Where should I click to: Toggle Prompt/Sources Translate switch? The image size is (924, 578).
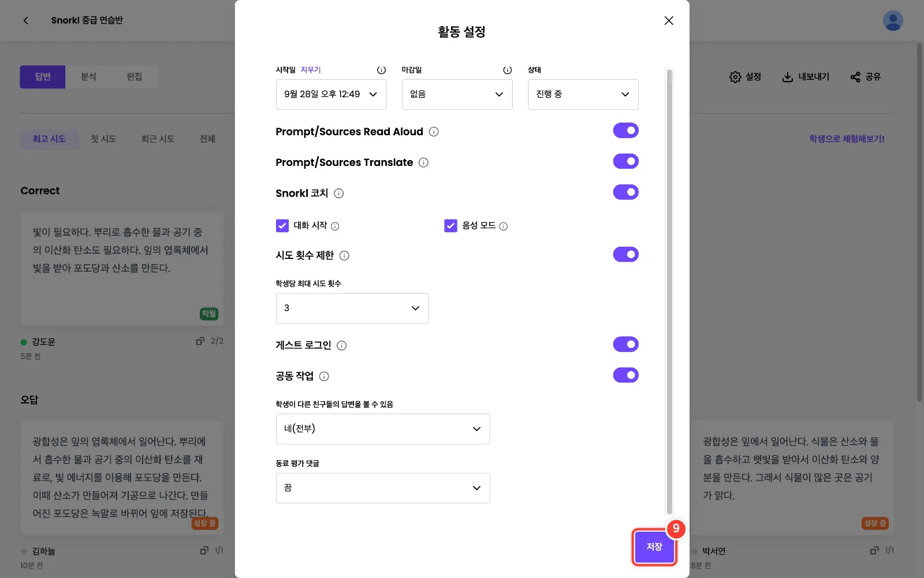pos(625,161)
